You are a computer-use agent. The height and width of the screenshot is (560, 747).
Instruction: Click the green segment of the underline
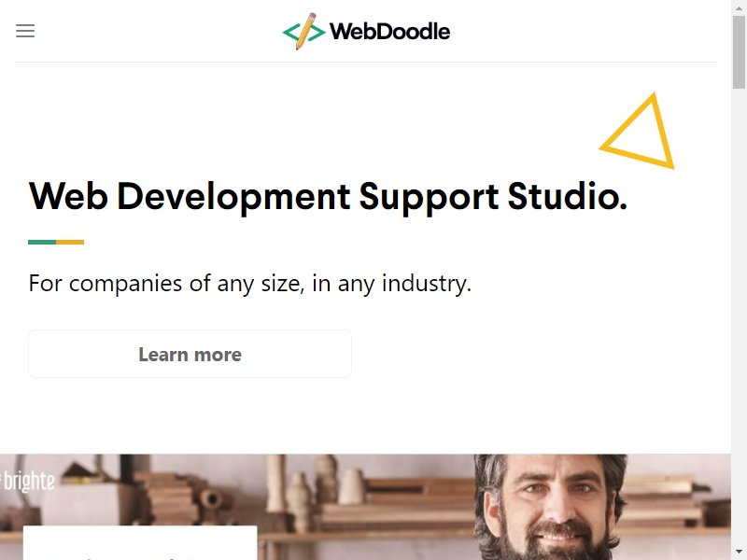42,242
